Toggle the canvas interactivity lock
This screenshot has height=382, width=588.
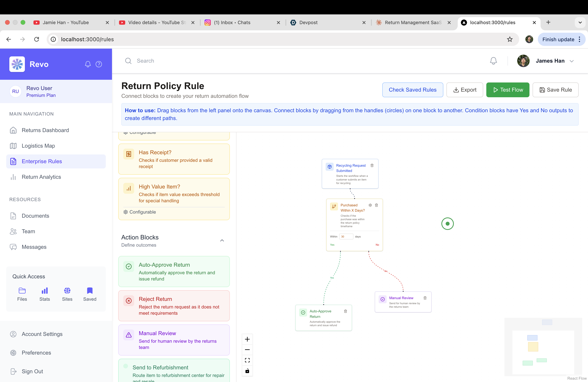click(247, 371)
